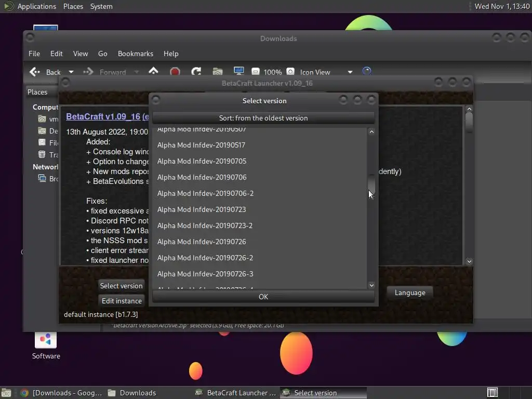Click the Forward arrow in file manager toolbar
Viewport: 532px width, 399px height.
[88, 72]
